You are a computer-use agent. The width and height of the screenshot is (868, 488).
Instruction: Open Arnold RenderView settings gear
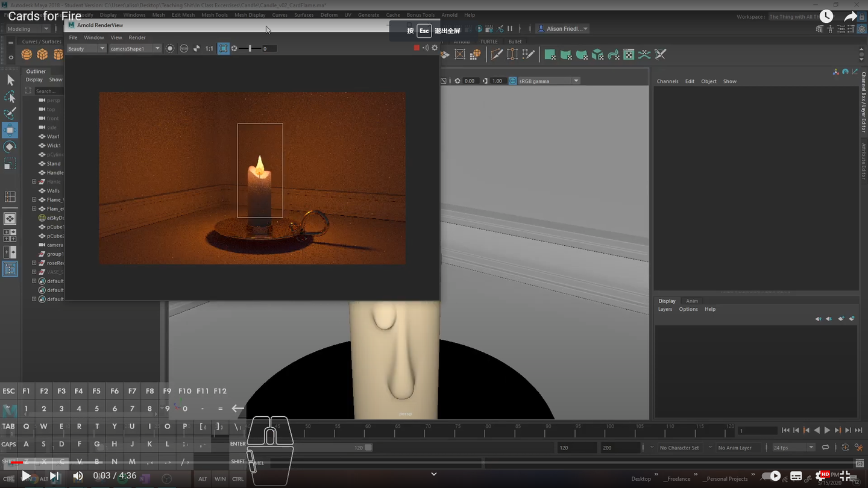[x=435, y=48]
